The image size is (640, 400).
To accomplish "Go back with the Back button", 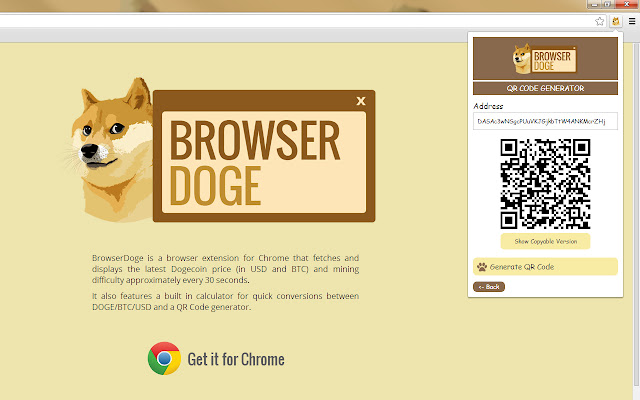I will coord(489,287).
